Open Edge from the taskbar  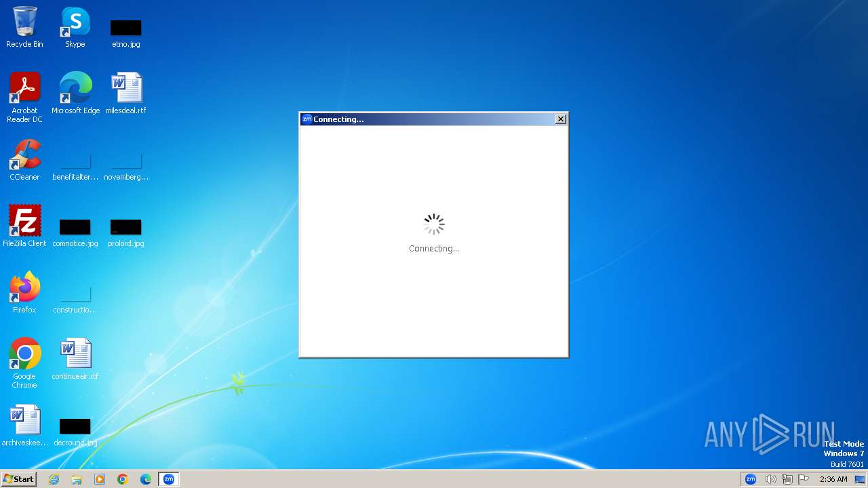pos(146,479)
